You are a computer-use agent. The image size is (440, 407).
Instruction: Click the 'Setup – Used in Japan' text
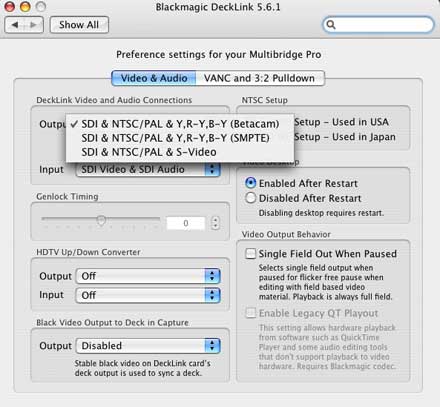[345, 137]
